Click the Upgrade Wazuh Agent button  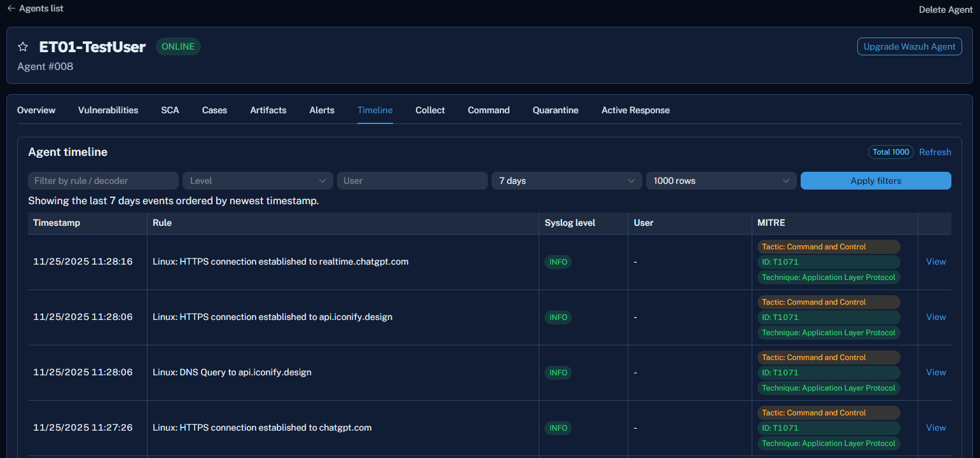(x=909, y=46)
